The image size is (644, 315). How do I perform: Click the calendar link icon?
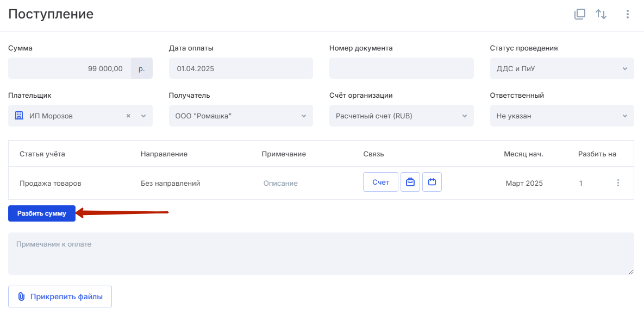tap(432, 182)
